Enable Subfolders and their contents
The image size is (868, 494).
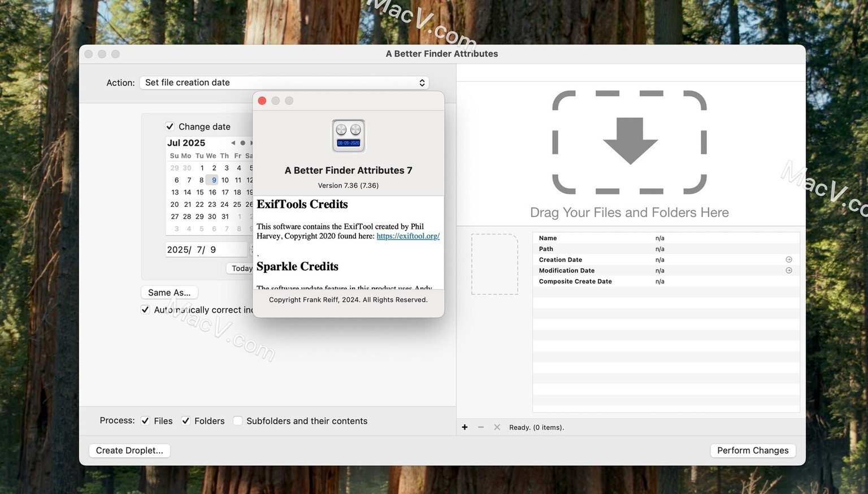click(238, 421)
